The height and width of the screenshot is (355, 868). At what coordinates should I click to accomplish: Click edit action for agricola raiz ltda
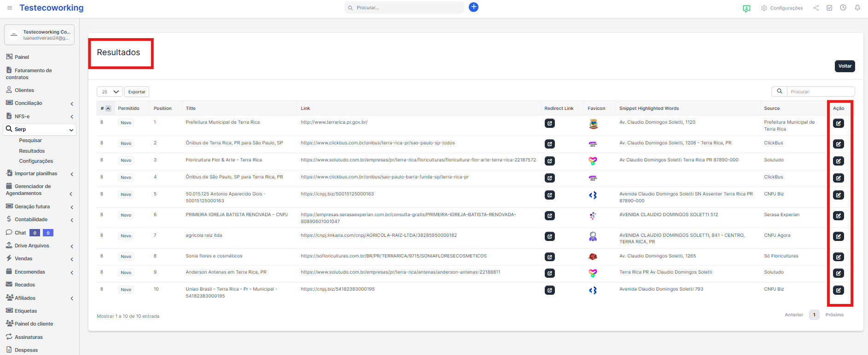pos(839,236)
